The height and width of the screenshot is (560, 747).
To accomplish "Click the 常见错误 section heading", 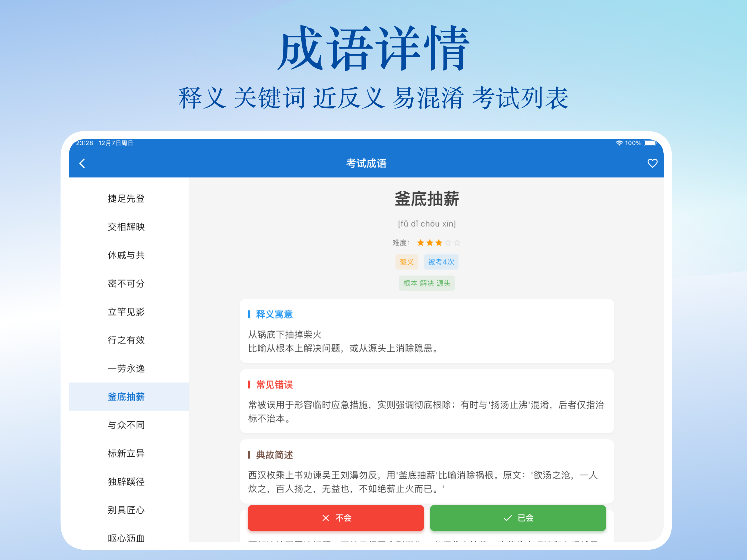I will (x=274, y=384).
